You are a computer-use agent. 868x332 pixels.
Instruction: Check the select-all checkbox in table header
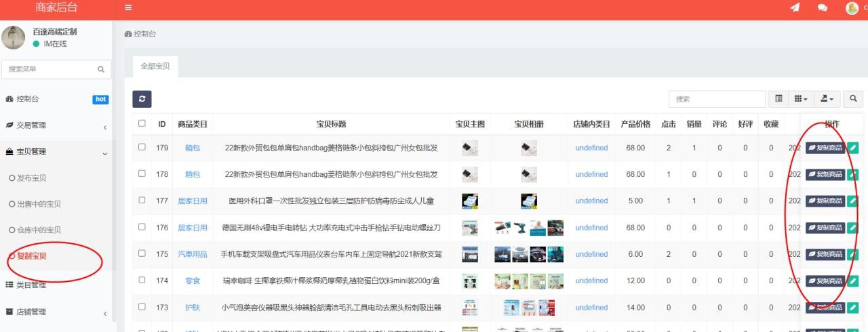coord(142,123)
